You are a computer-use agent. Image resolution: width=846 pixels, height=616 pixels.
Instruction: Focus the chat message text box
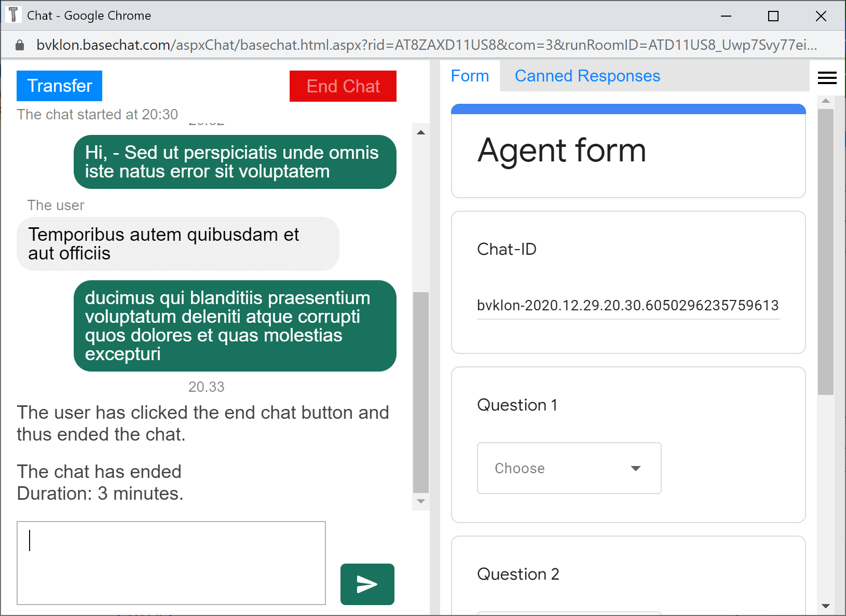(171, 563)
